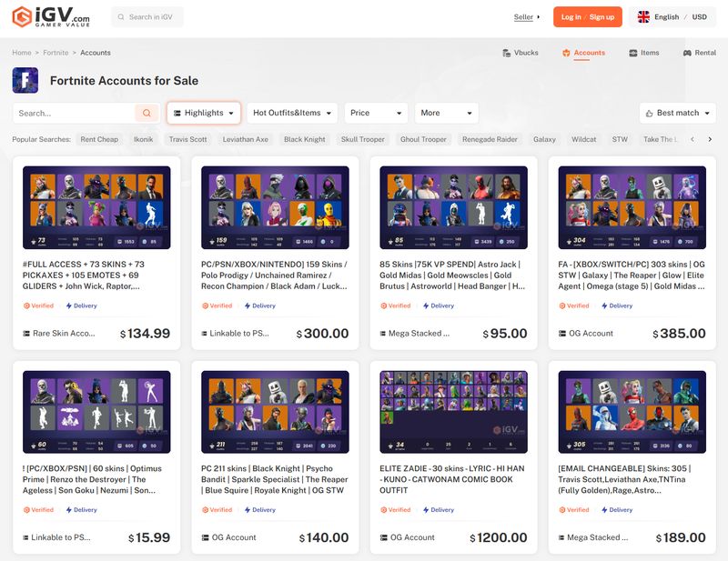This screenshot has width=728, height=561.
Task: Select Galaxy popular search
Action: click(544, 139)
